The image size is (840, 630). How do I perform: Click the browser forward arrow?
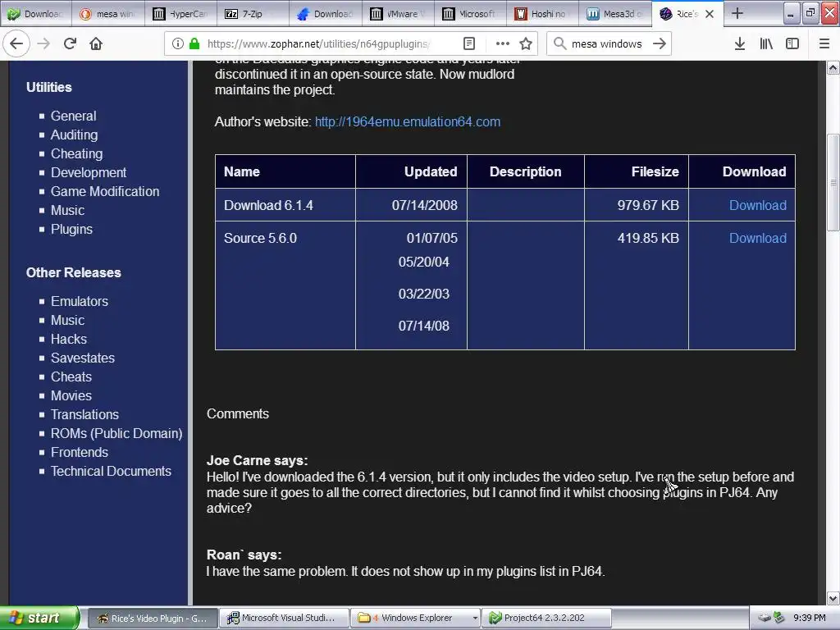pos(43,43)
